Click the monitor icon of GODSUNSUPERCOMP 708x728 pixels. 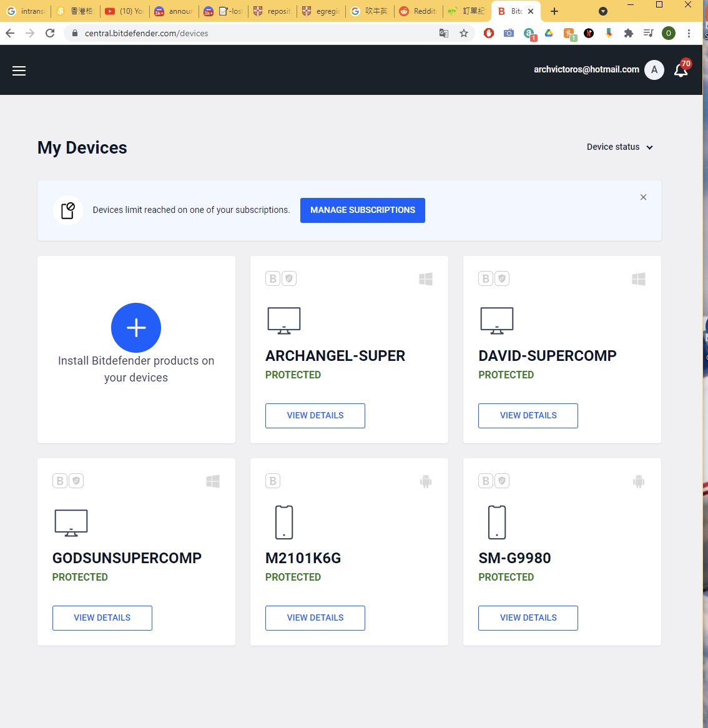point(71,523)
